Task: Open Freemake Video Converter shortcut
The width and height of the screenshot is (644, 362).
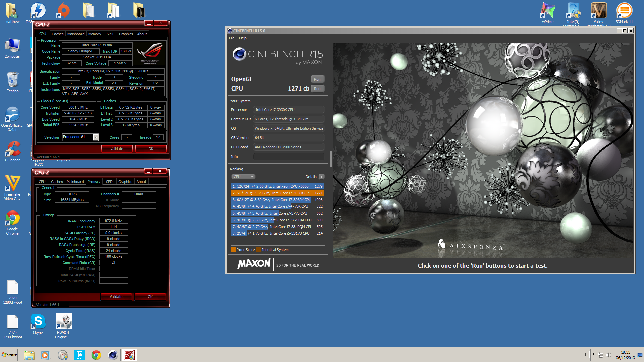Action: pyautogui.click(x=12, y=188)
